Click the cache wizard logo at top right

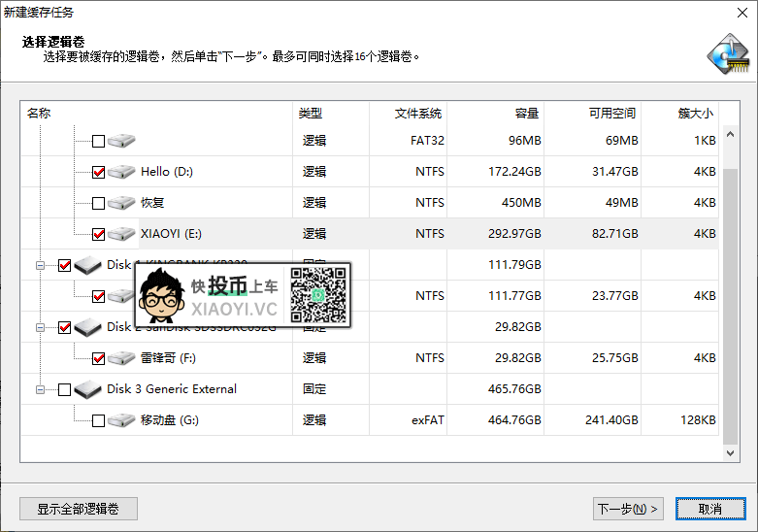tap(727, 54)
